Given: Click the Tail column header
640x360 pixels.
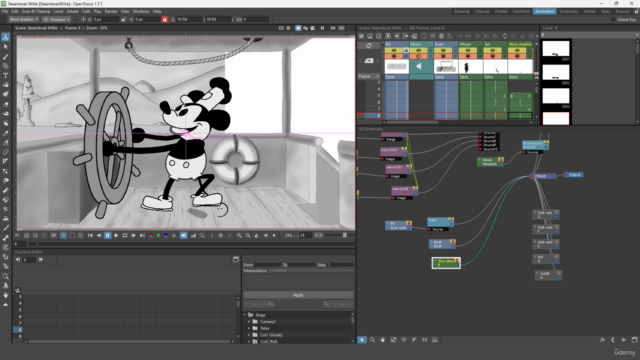Looking at the screenshot, I should click(495, 44).
